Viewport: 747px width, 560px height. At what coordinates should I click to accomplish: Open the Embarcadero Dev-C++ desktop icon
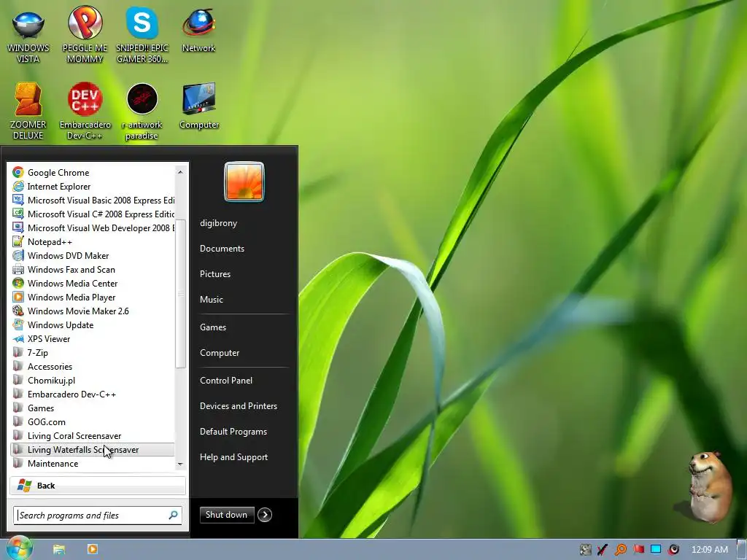(x=85, y=112)
